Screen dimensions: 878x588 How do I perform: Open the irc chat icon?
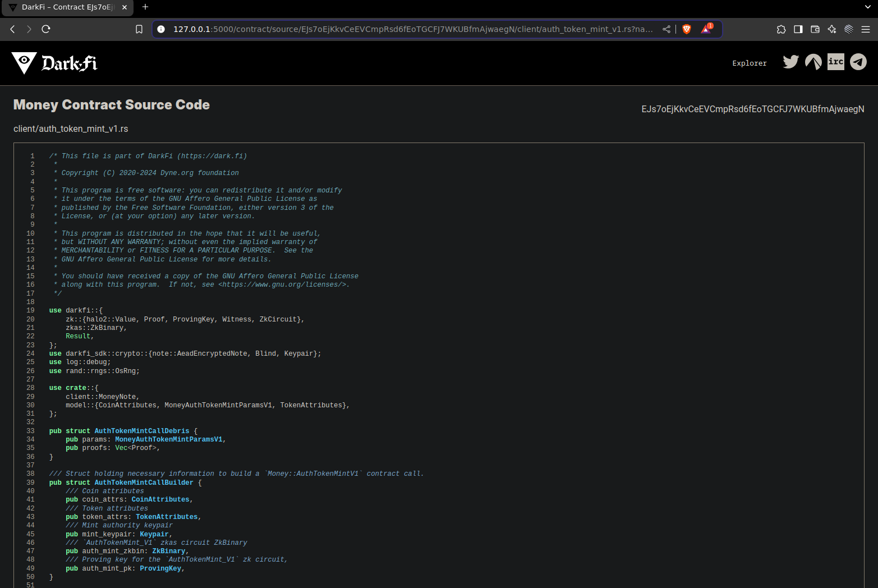click(x=835, y=62)
